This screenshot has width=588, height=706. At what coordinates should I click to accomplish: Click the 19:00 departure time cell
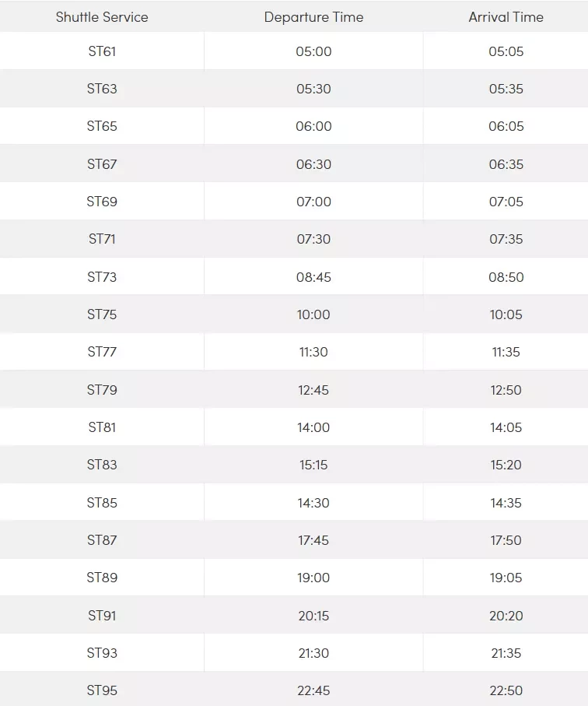pyautogui.click(x=313, y=578)
